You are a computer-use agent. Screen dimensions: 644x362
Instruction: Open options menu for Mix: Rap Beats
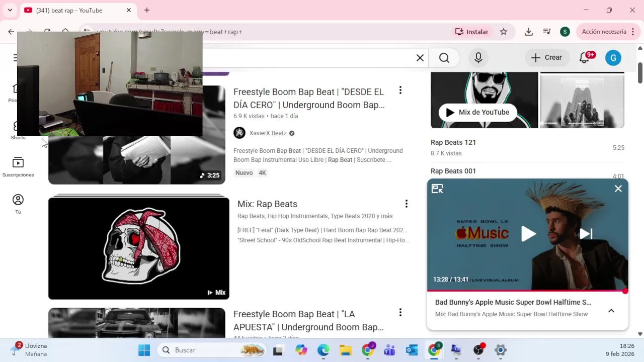coord(407,204)
